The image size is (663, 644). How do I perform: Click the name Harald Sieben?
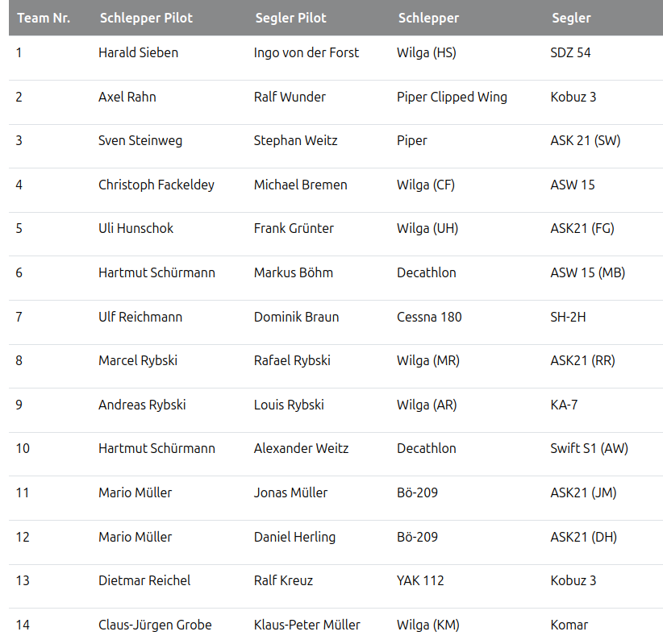pyautogui.click(x=138, y=52)
